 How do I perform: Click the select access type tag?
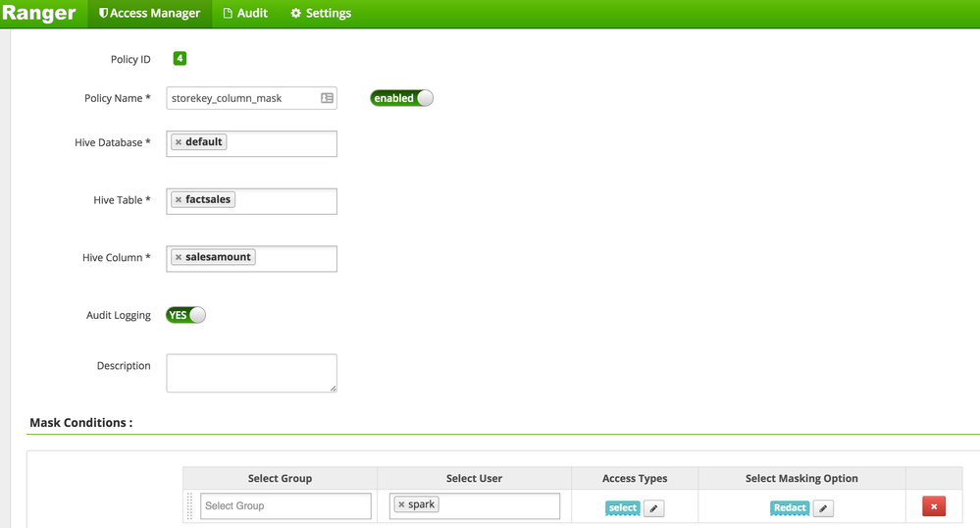(623, 508)
